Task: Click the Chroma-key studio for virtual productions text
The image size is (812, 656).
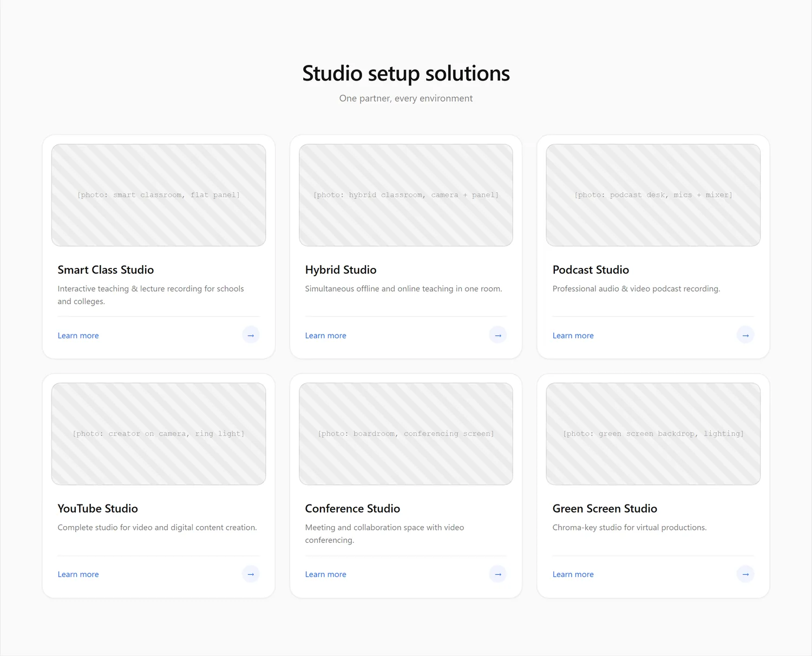Action: pyautogui.click(x=630, y=527)
